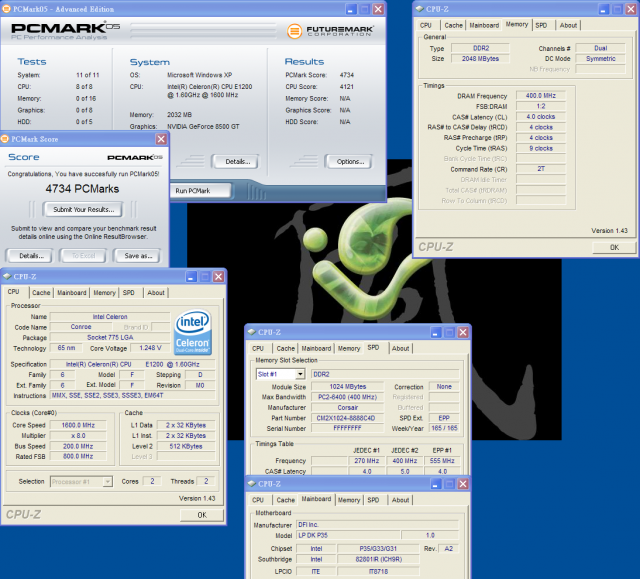Minimize the CPU-Z memory window
The image size is (640, 579).
tap(604, 9)
